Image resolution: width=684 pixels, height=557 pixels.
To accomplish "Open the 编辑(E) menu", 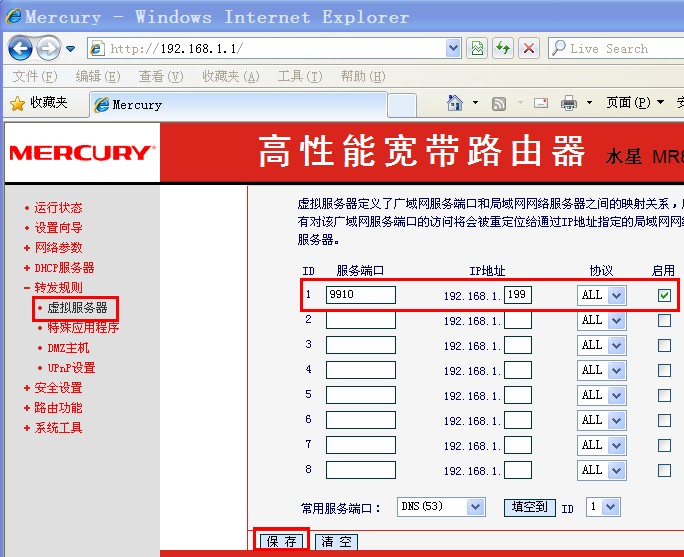I will [x=98, y=76].
